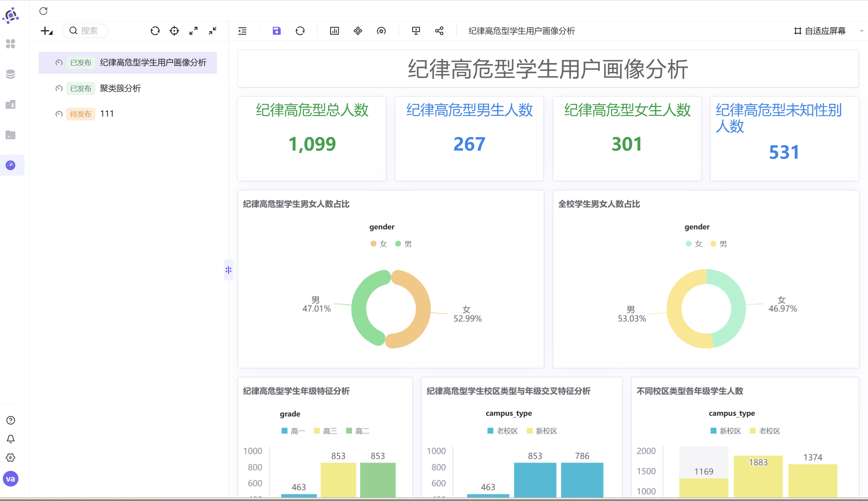Save the dashboard with floppy icon
This screenshot has width=868, height=501.
pos(276,31)
